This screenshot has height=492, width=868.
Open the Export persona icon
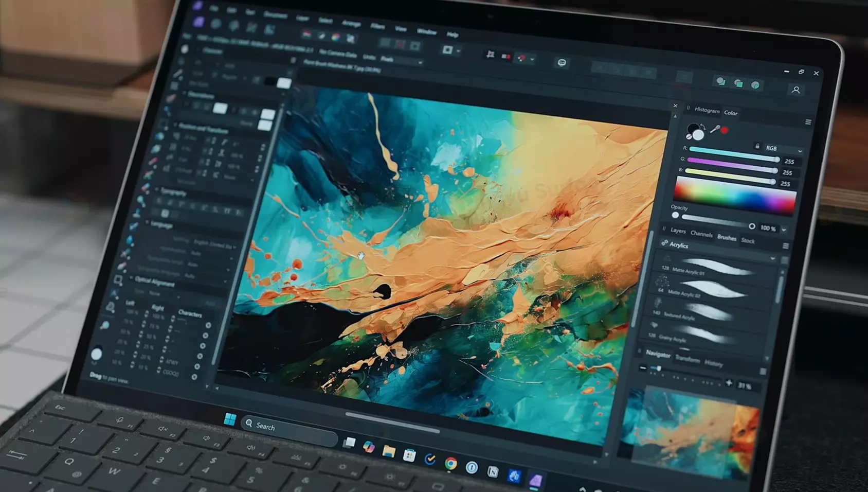[x=269, y=29]
